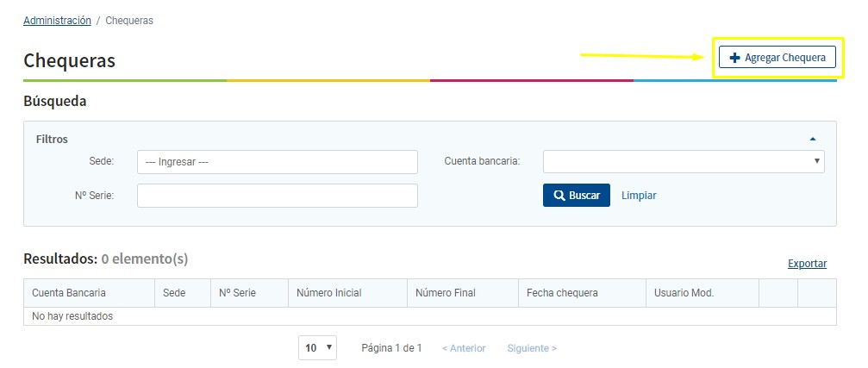Click the magnifier icon in Buscar button

click(559, 196)
